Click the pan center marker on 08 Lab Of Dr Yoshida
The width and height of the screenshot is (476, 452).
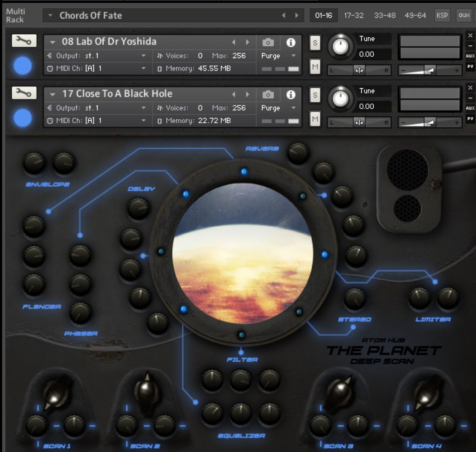pyautogui.click(x=359, y=71)
